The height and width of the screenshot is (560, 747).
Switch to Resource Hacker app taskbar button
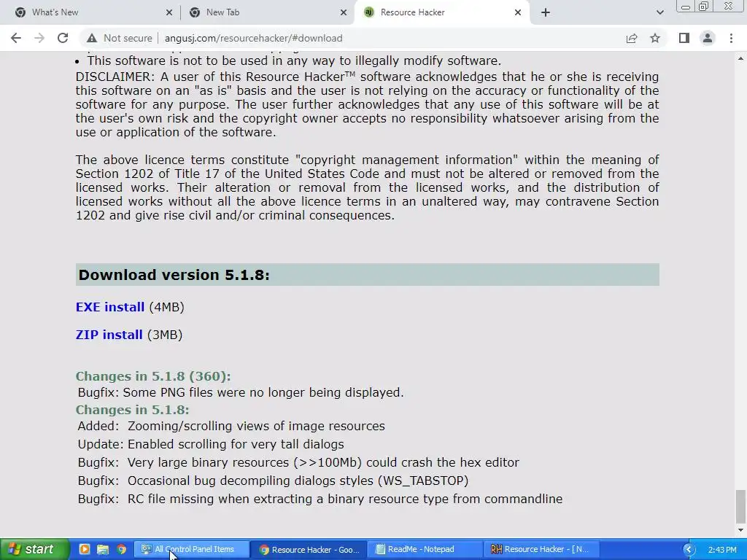(543, 549)
